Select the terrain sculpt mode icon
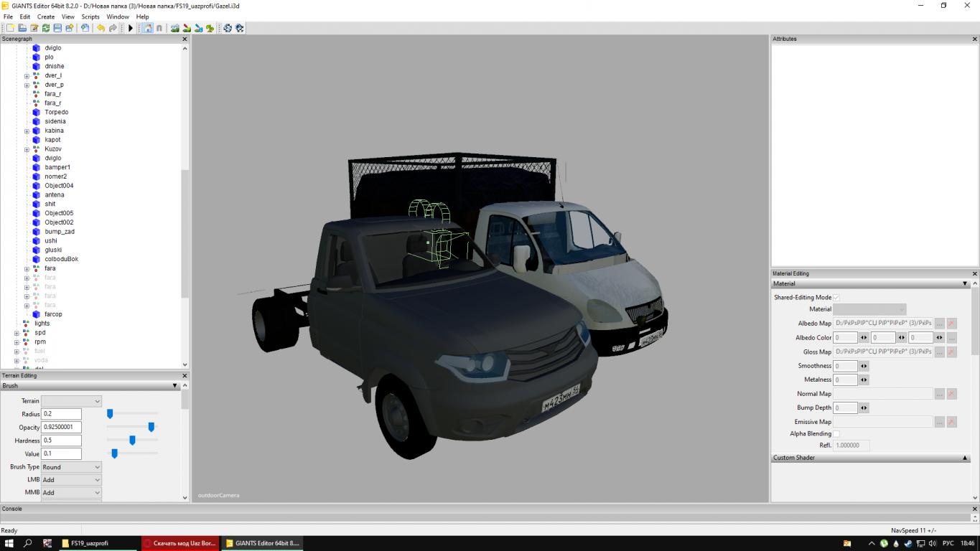 [x=174, y=28]
